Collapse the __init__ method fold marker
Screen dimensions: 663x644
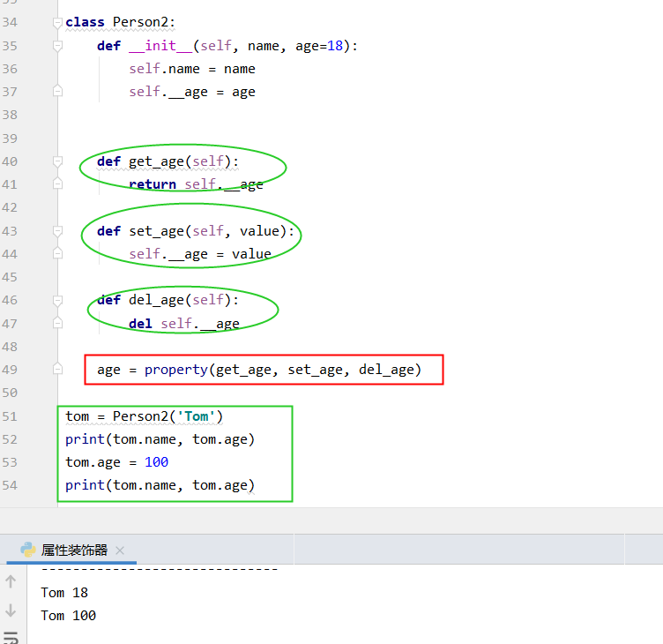click(57, 46)
